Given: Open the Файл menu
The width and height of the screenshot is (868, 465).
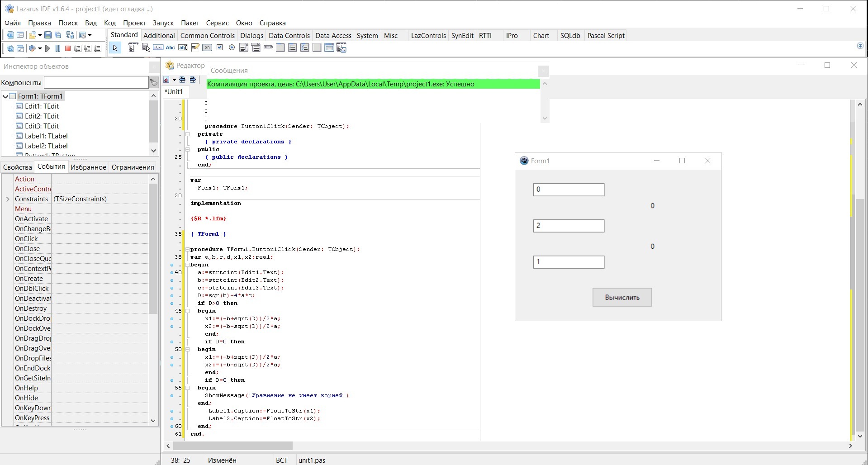Looking at the screenshot, I should (x=13, y=23).
